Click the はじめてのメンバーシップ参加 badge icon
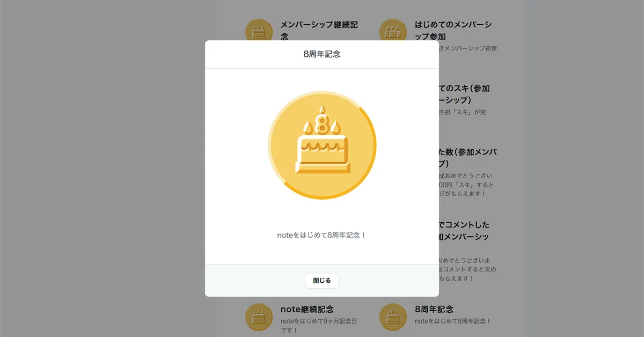This screenshot has height=337, width=644. click(393, 33)
